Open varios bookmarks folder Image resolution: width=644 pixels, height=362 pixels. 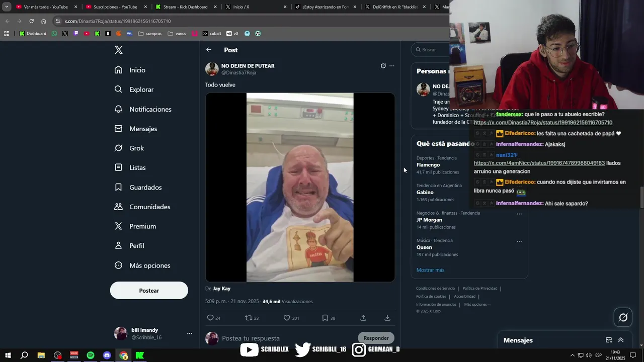(x=177, y=34)
